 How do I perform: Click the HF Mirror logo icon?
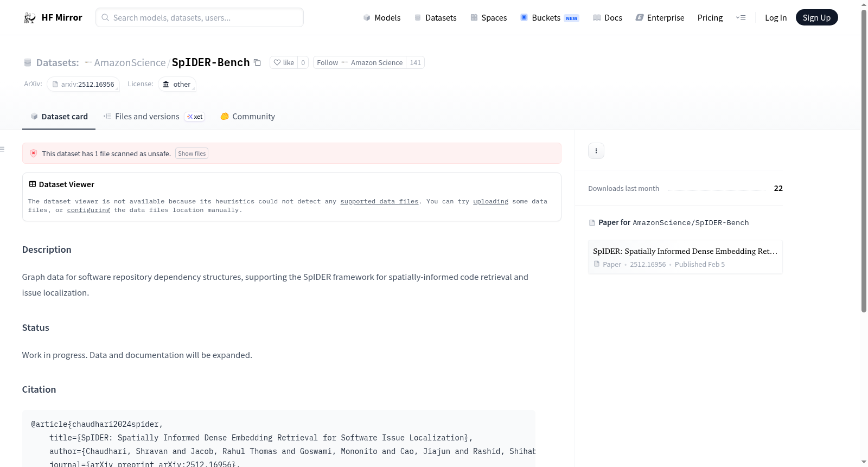(30, 18)
